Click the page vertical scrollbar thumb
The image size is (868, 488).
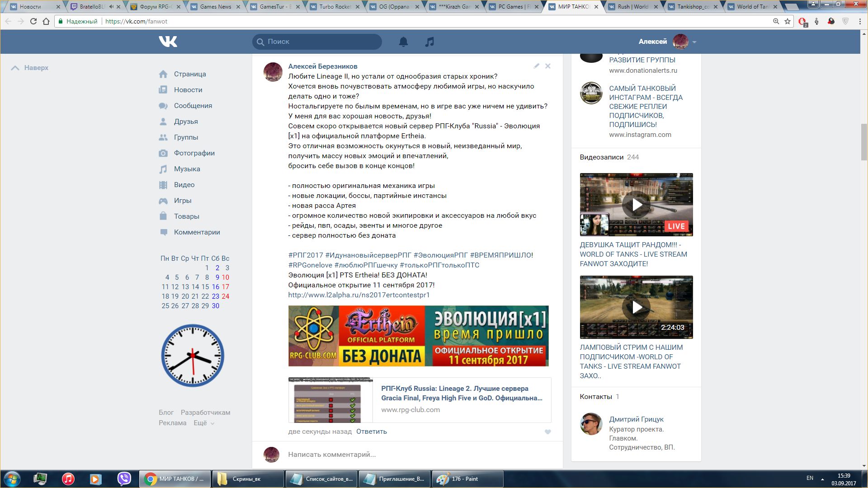(x=864, y=142)
